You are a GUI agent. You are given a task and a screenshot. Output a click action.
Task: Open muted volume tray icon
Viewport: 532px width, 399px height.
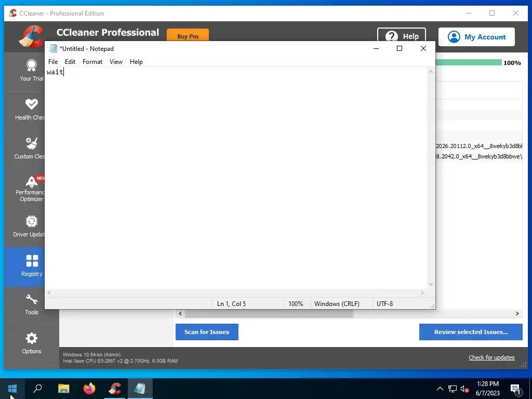click(464, 389)
